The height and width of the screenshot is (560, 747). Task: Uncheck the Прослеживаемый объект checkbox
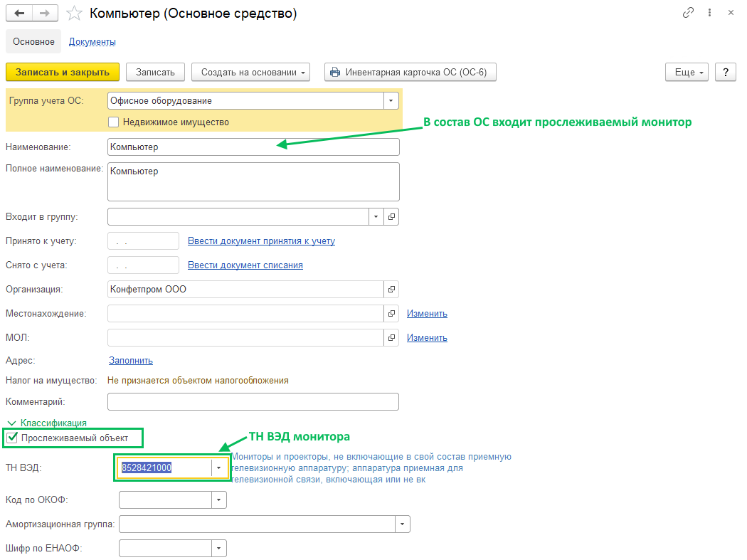[x=13, y=438]
